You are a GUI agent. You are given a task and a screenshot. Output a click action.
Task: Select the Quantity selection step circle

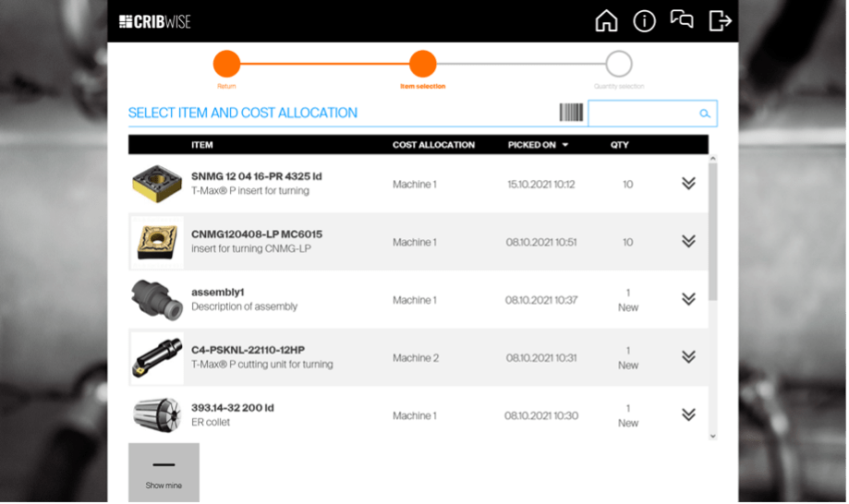tap(619, 65)
